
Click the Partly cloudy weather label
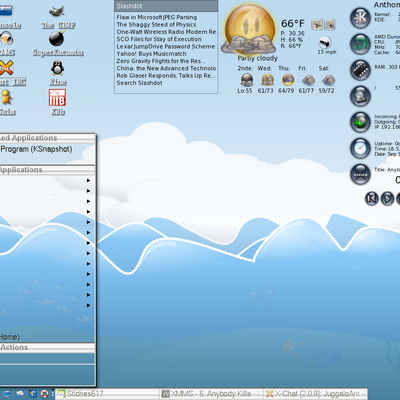click(x=257, y=58)
